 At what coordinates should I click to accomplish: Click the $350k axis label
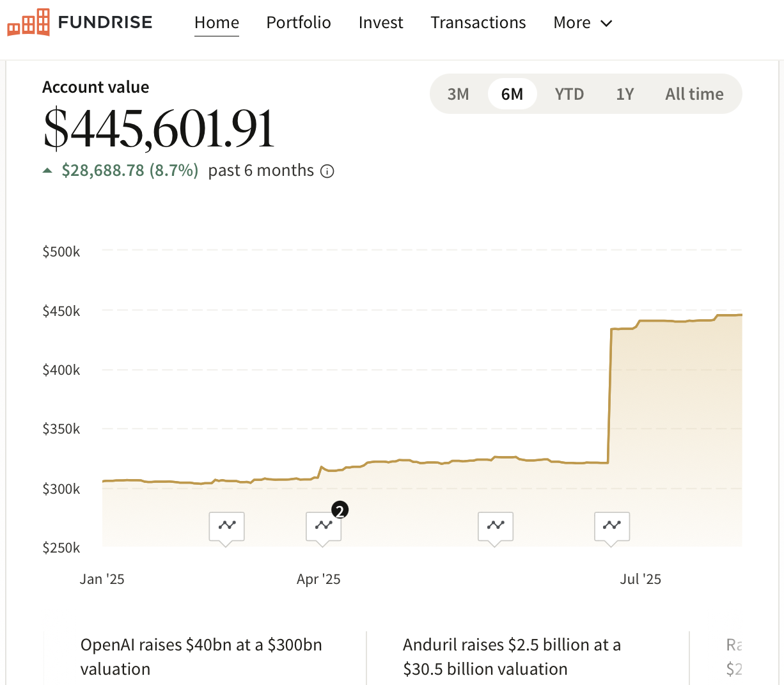click(61, 429)
